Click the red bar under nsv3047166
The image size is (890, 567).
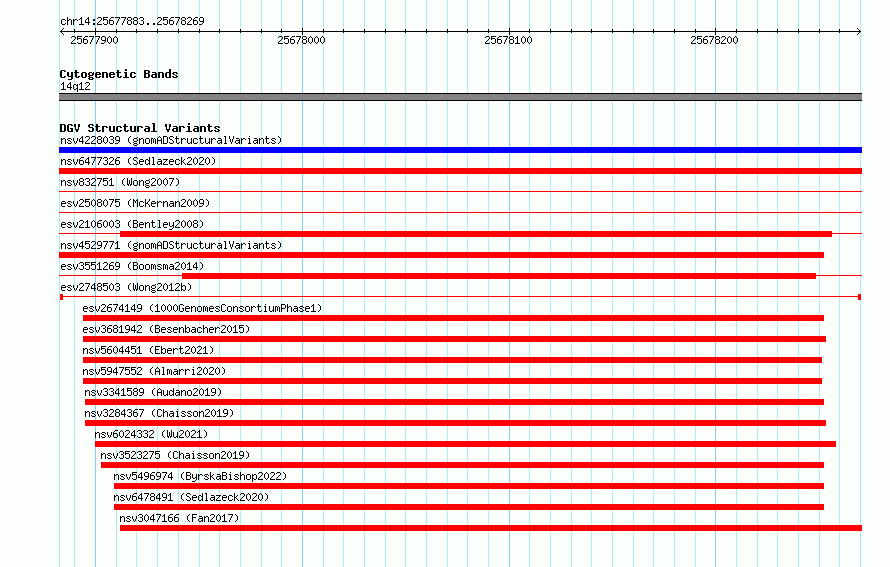coord(491,528)
